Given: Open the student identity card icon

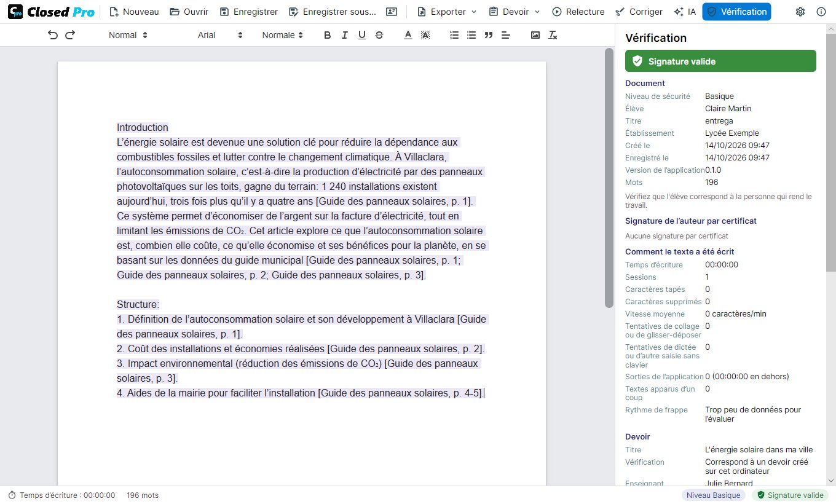Looking at the screenshot, I should (x=392, y=12).
